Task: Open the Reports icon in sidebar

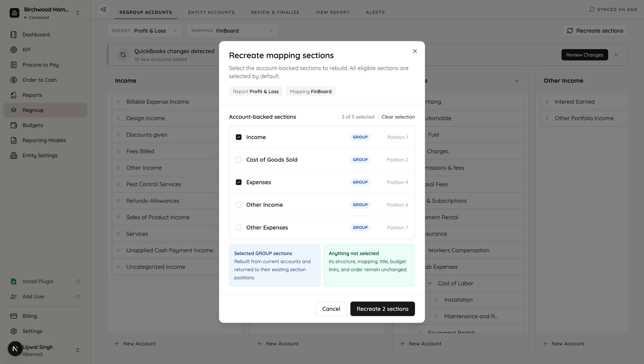Action: (13, 95)
